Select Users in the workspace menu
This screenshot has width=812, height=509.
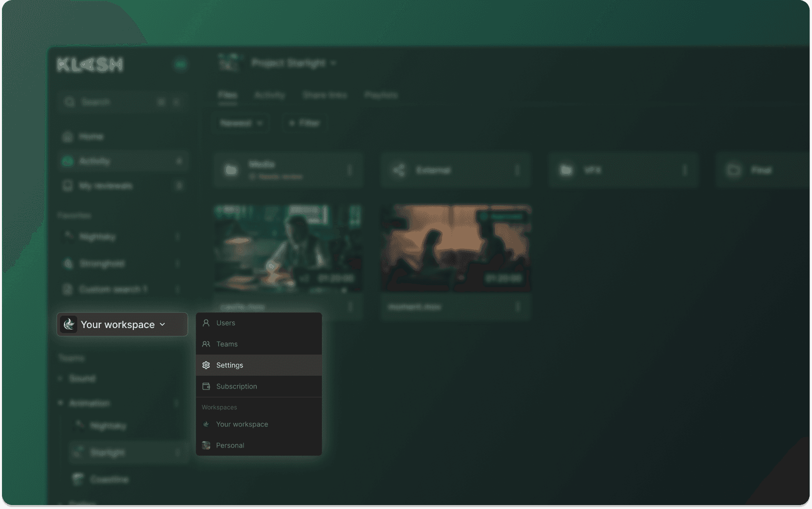pyautogui.click(x=259, y=323)
